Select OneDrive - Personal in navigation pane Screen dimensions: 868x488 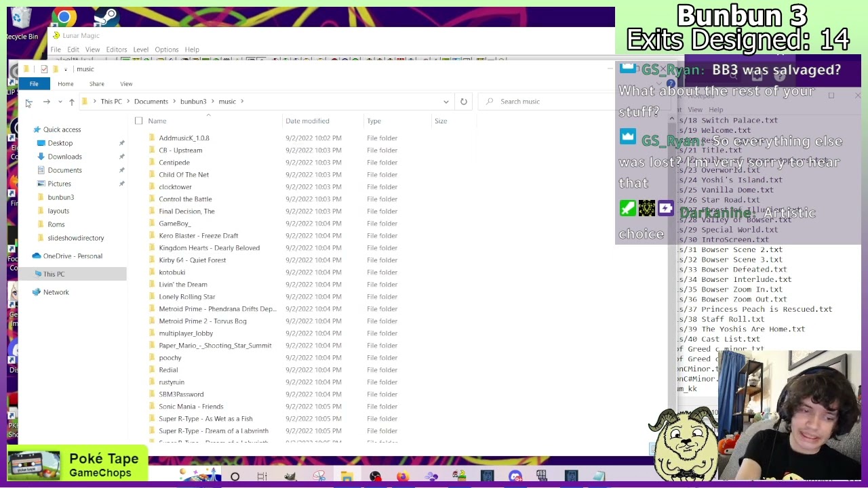pos(73,256)
